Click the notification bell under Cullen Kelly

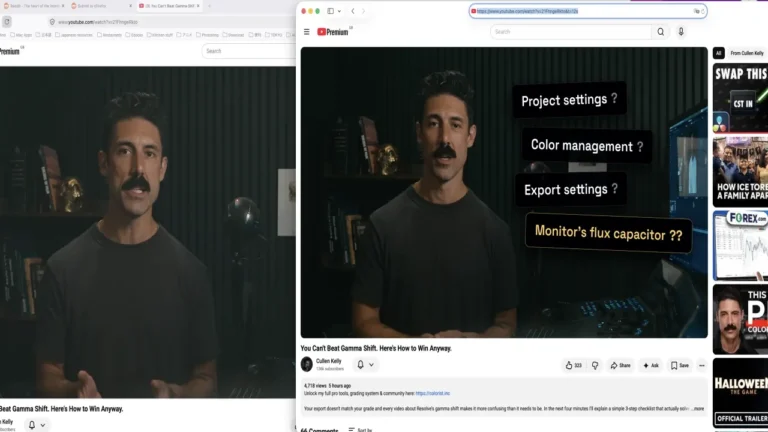(x=360, y=365)
